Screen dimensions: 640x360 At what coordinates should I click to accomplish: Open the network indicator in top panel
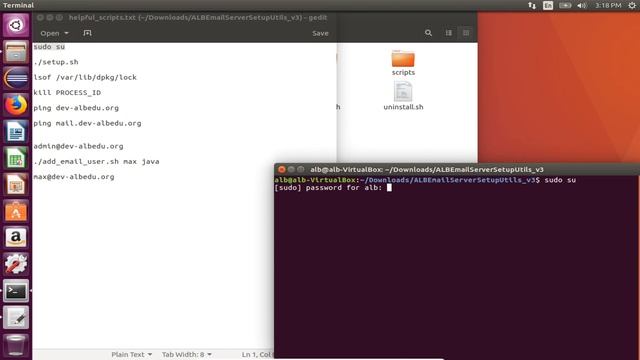(x=532, y=5)
